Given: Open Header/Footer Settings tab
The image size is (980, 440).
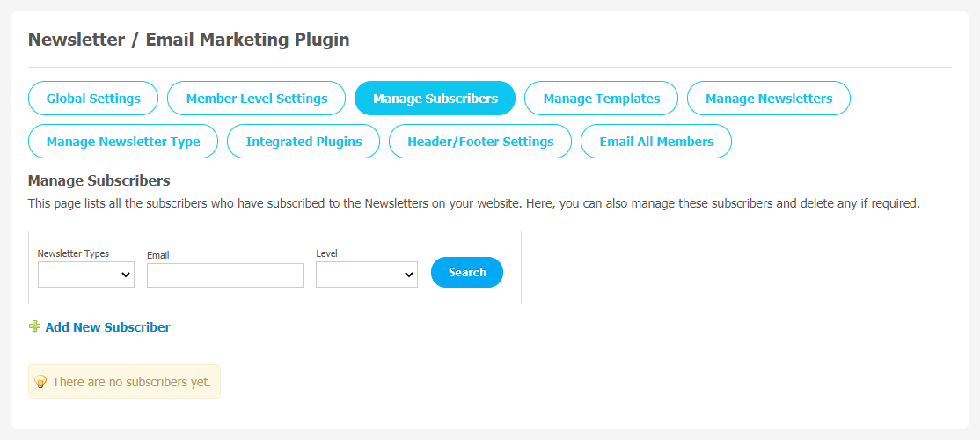Looking at the screenshot, I should point(480,142).
